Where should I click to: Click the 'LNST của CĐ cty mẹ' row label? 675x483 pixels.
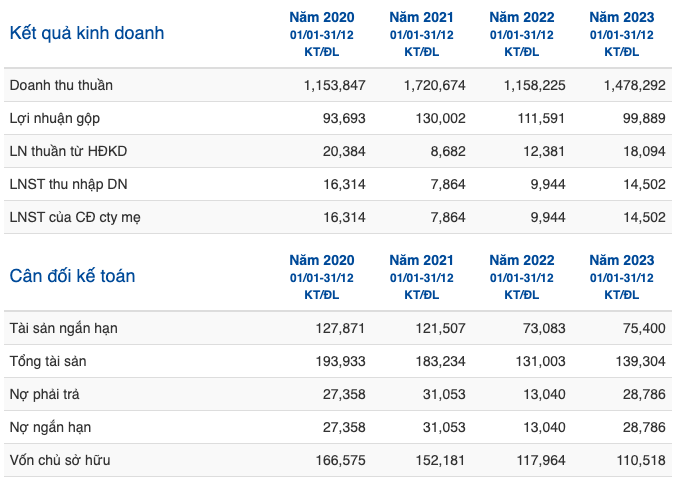(x=75, y=217)
